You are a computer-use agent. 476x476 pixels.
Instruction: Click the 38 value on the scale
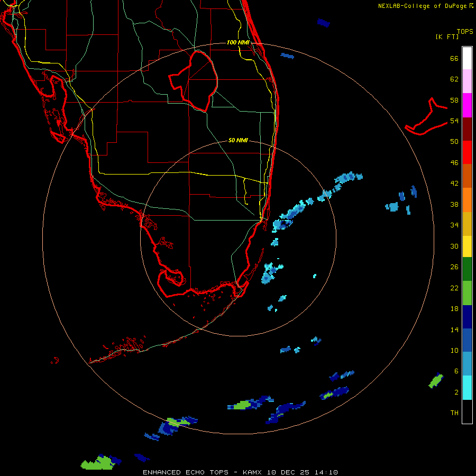pos(454,204)
